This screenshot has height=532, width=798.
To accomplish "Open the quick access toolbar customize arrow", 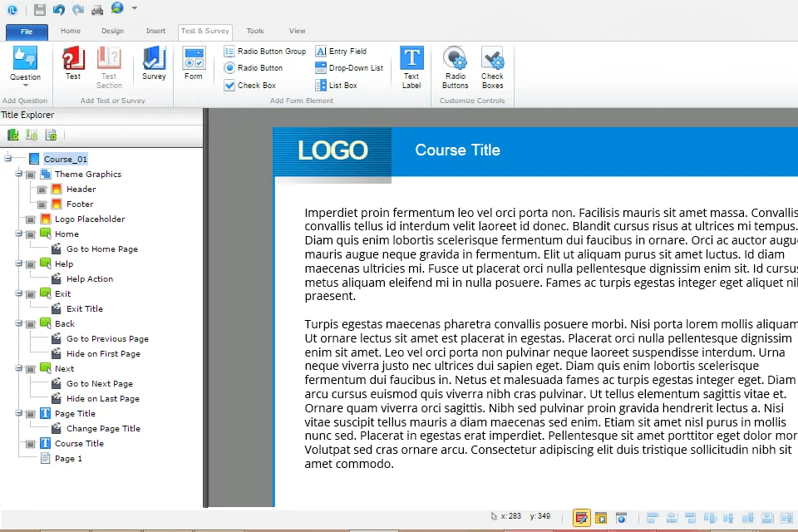I will [x=135, y=8].
